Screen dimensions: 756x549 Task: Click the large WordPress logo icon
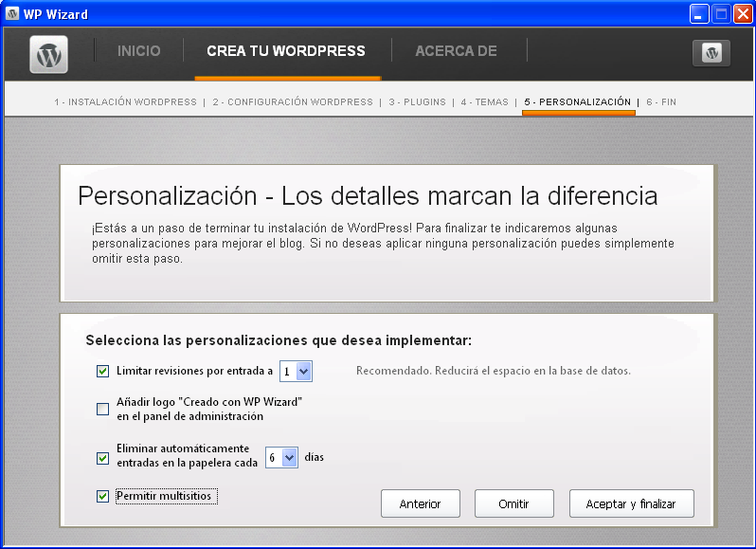[x=48, y=54]
